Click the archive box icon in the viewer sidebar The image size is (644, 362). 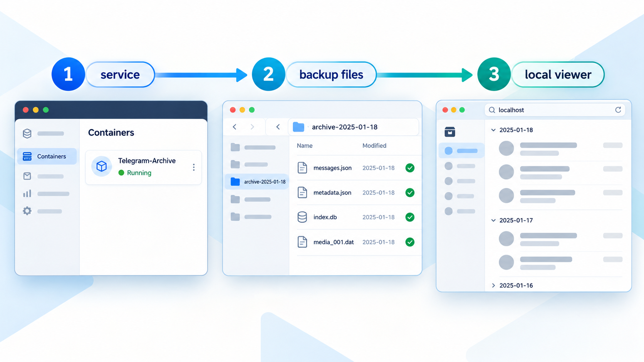coord(449,132)
